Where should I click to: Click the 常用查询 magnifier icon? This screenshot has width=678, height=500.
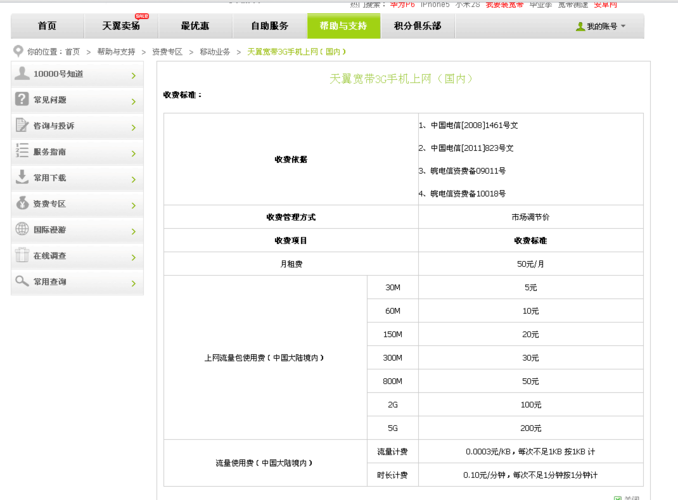[22, 281]
